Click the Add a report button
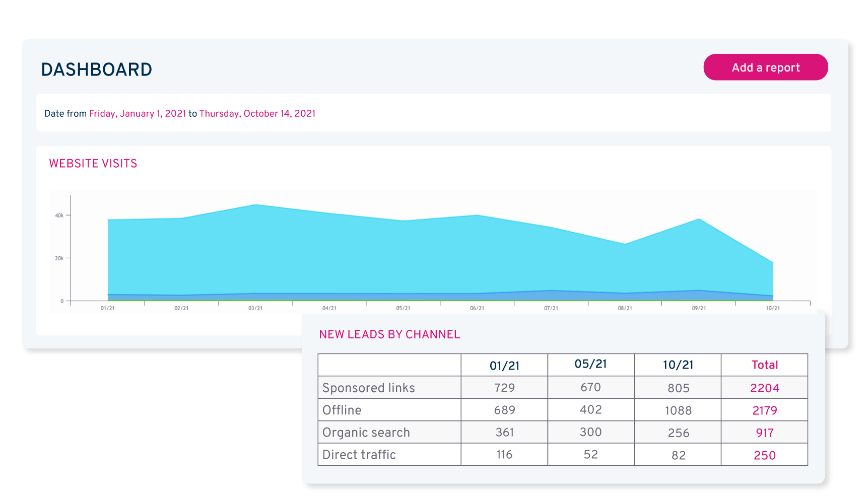Image resolution: width=868 pixels, height=501 pixels. pyautogui.click(x=765, y=67)
